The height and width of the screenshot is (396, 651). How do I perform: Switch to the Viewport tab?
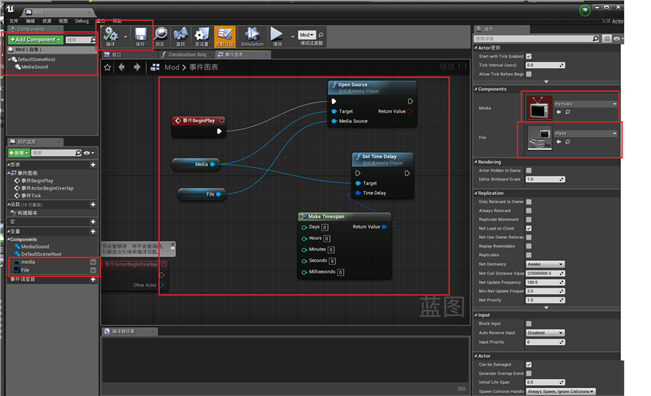tap(129, 54)
